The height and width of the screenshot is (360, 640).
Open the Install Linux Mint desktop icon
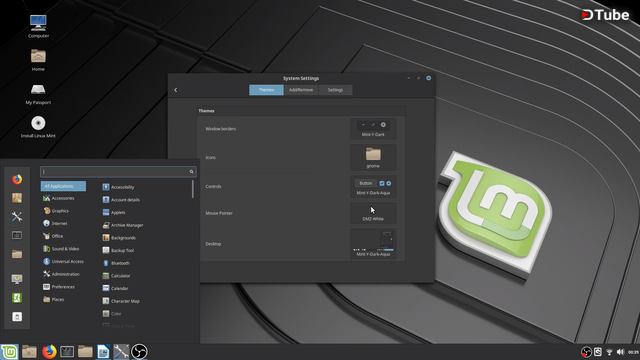[38, 127]
